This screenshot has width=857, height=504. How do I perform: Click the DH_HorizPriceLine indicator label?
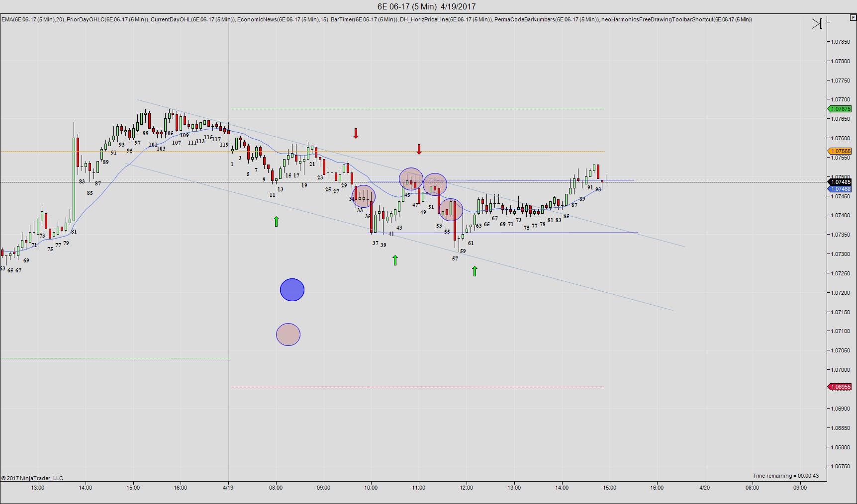[446, 19]
